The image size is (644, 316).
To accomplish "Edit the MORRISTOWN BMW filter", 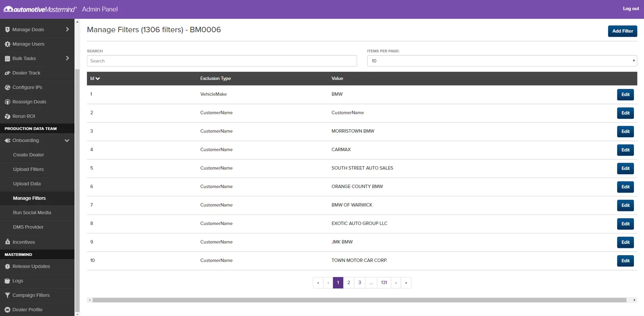I will click(x=625, y=132).
